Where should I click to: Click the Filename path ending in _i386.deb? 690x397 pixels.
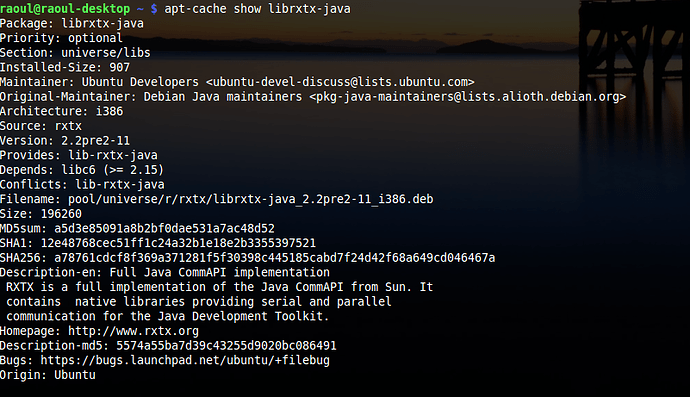(x=250, y=199)
